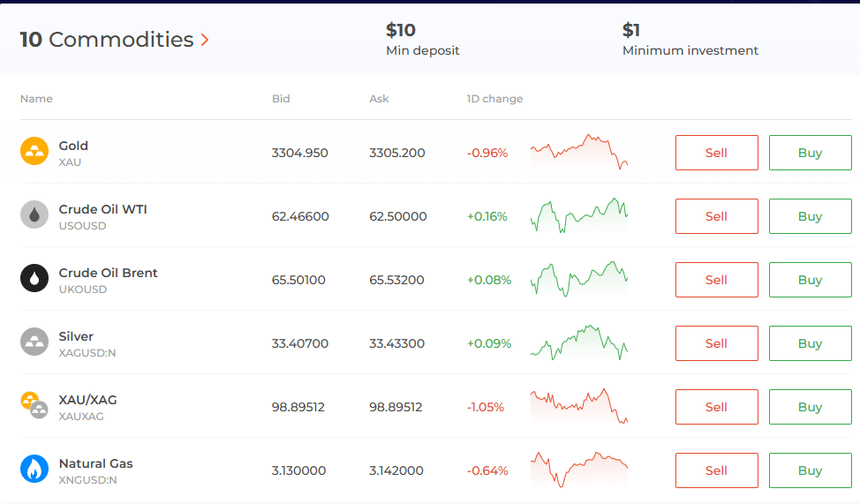Open the Natural Gas sparkline chart
860x504 pixels.
click(x=578, y=469)
